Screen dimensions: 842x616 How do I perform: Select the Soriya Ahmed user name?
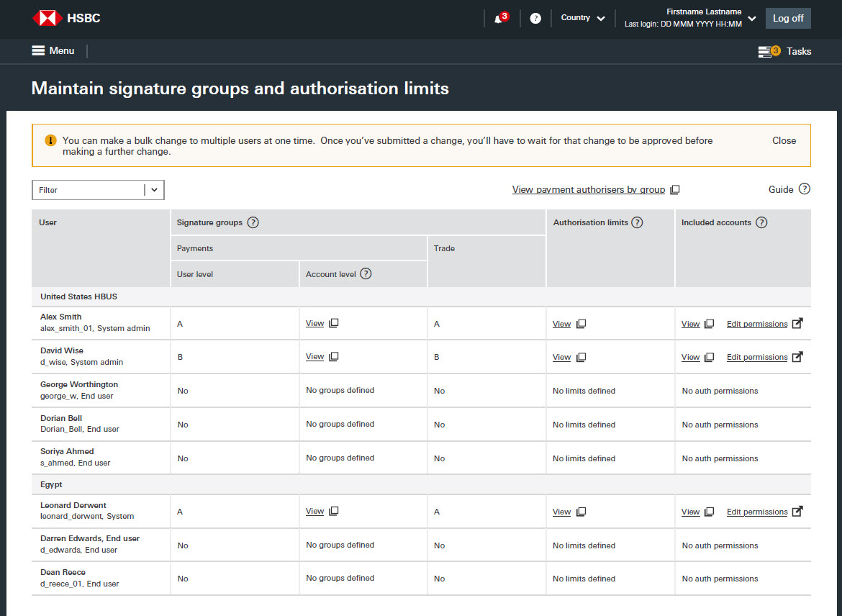point(67,452)
